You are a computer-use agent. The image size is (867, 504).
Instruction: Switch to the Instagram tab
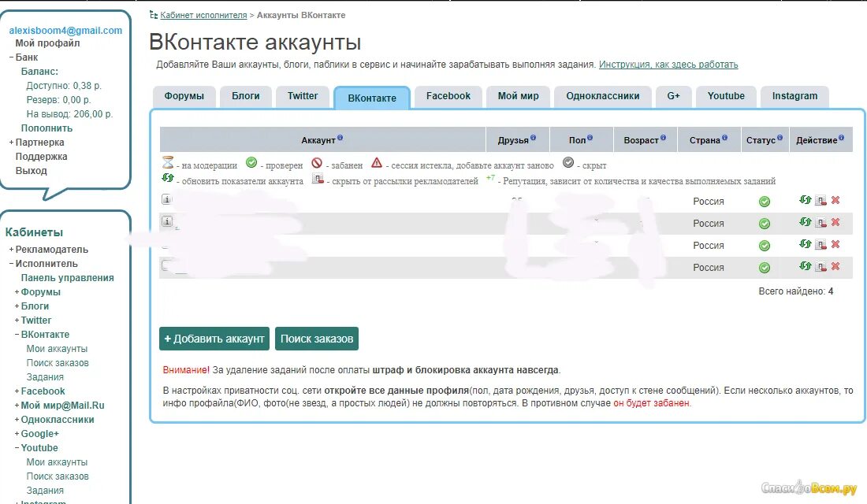794,96
